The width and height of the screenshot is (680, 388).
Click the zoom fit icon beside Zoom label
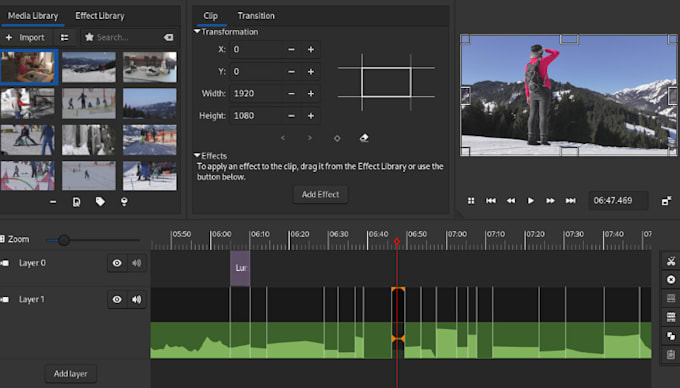click(3, 239)
